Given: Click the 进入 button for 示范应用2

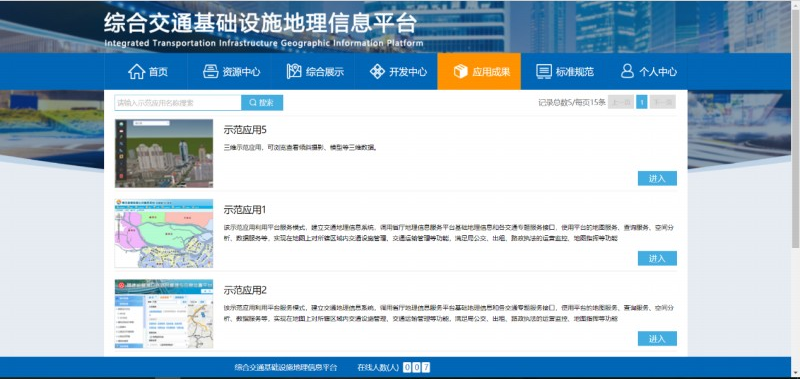Looking at the screenshot, I should [x=657, y=339].
